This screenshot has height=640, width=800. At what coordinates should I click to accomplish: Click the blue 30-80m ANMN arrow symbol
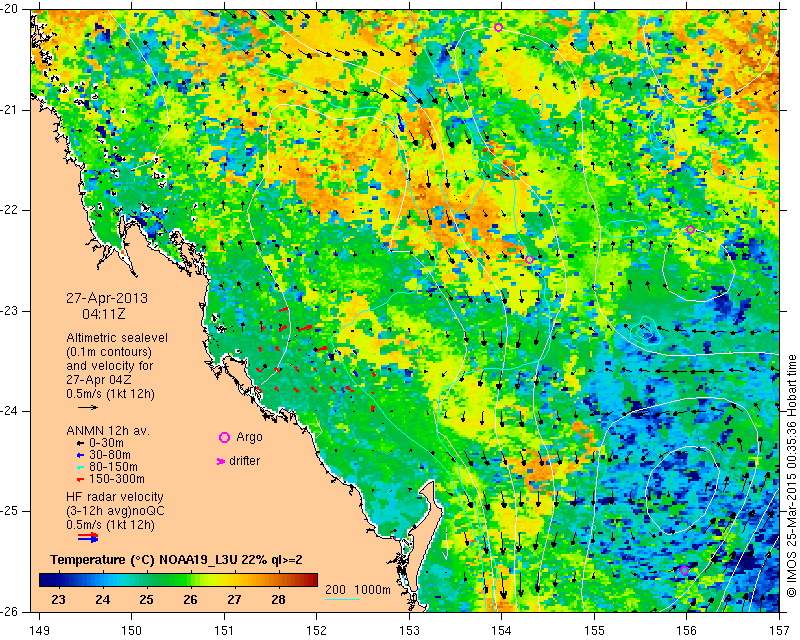coord(80,455)
